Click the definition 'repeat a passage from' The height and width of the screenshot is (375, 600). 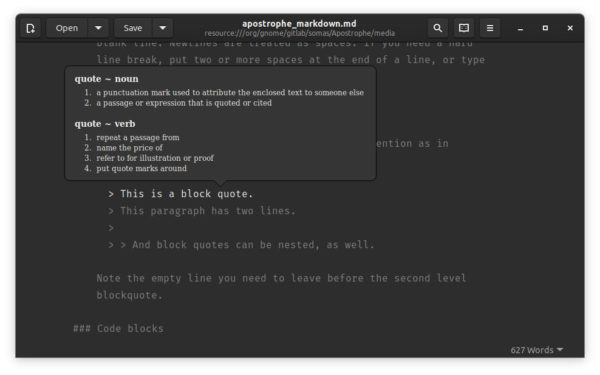[x=138, y=137]
